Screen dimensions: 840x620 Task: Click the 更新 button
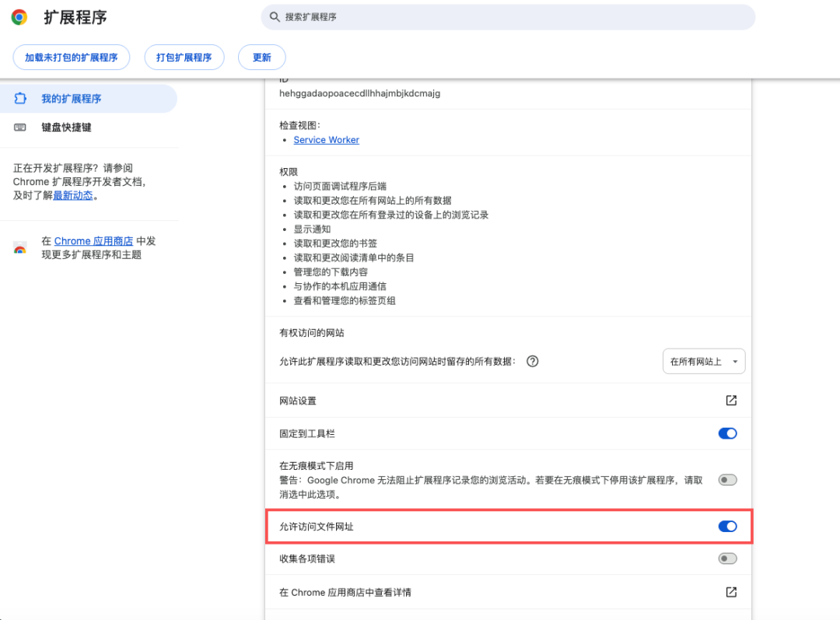[x=262, y=58]
